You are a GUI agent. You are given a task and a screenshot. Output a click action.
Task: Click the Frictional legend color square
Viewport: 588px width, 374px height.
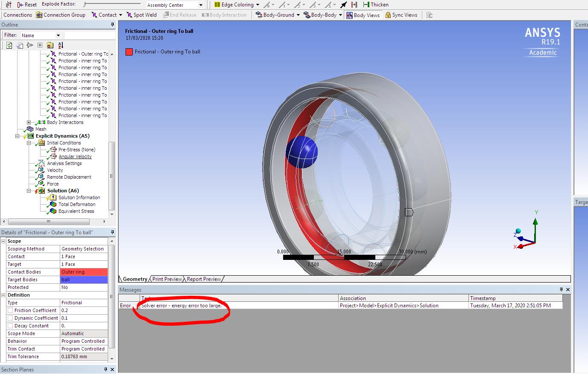(128, 51)
